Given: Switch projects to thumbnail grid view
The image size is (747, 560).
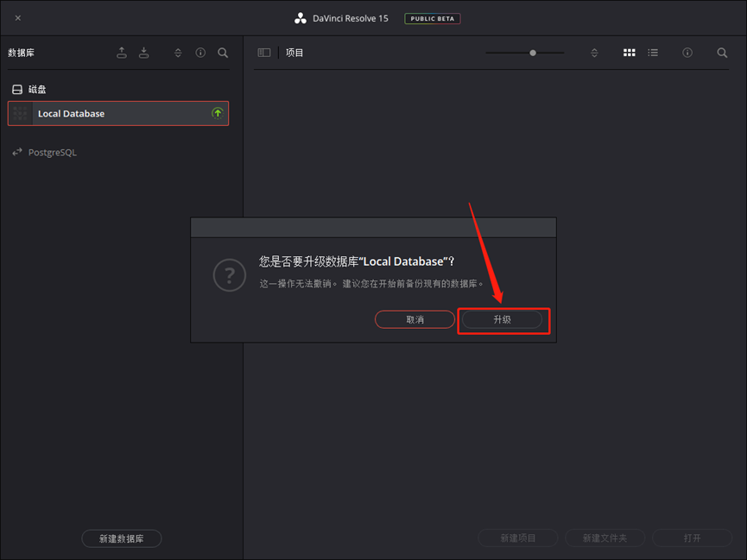Looking at the screenshot, I should point(630,53).
